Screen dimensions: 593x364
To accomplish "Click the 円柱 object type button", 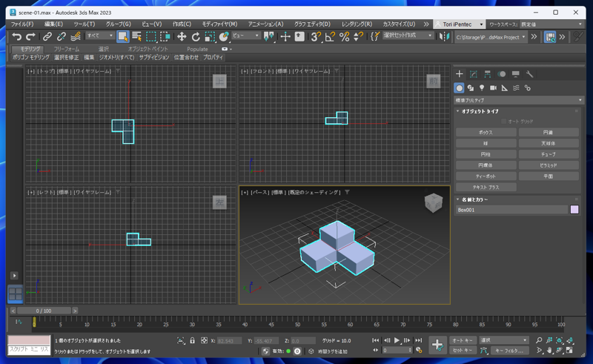I will pyautogui.click(x=486, y=154).
